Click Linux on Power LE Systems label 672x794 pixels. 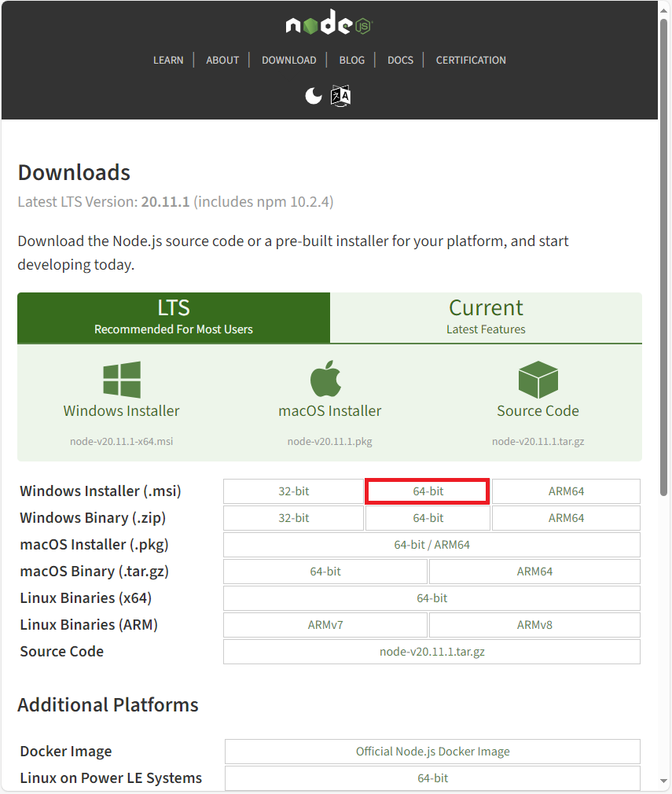click(x=111, y=778)
